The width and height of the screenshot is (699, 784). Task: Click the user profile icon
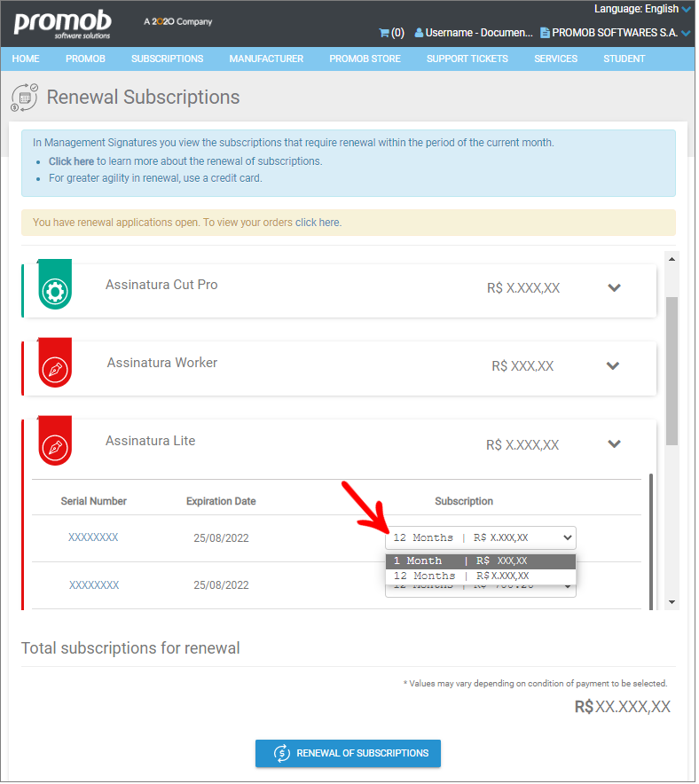point(420,33)
